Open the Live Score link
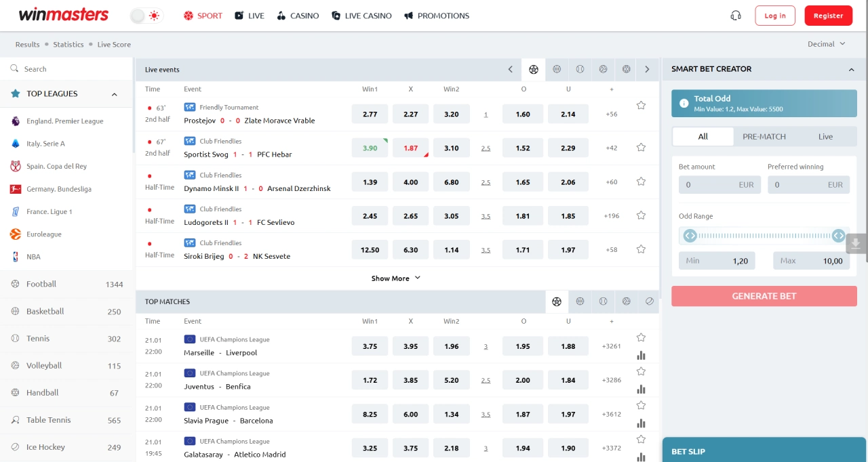This screenshot has height=462, width=868. 113,44
